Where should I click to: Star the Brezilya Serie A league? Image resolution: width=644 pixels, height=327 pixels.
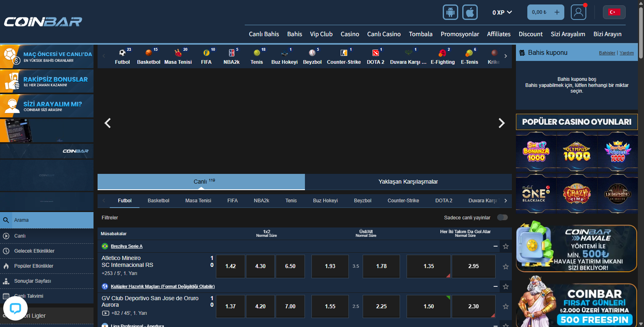click(506, 246)
